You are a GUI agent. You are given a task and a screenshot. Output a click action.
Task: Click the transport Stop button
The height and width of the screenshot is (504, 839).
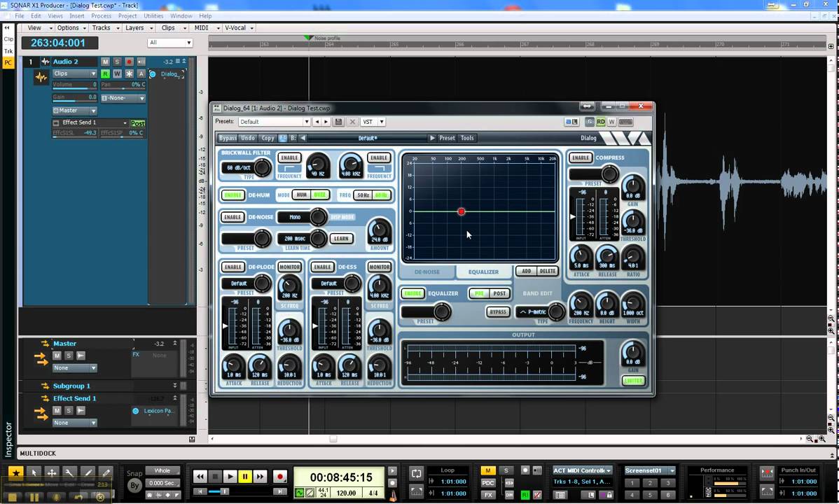[x=215, y=476]
